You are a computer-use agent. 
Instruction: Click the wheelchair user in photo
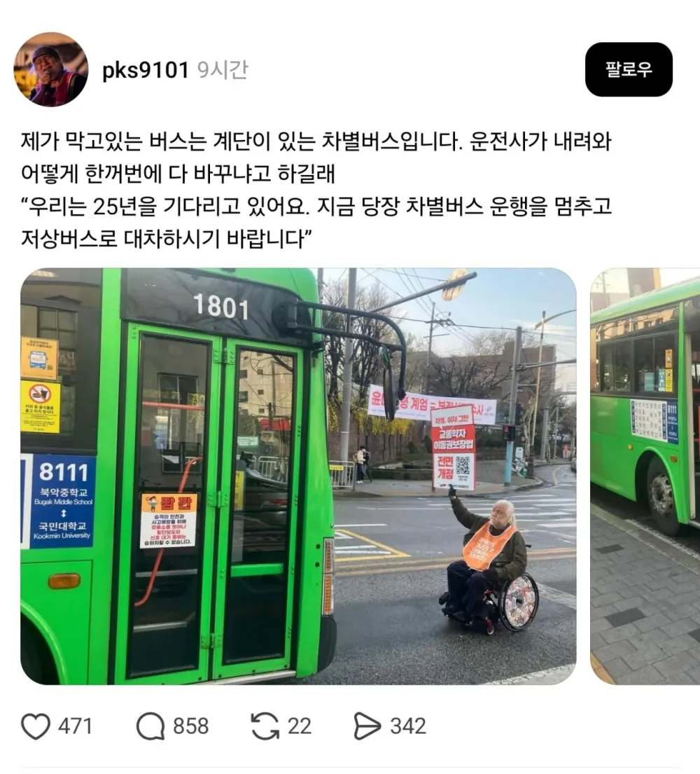click(489, 562)
